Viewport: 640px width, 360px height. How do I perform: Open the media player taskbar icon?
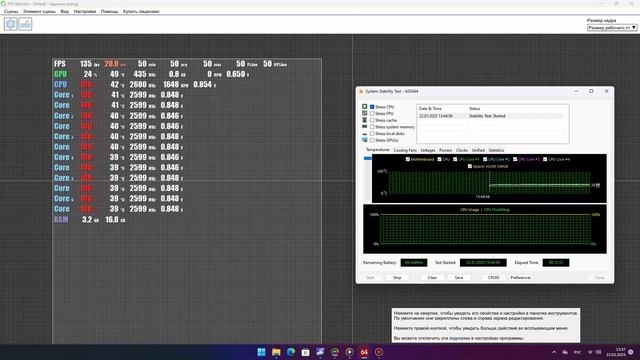[350, 352]
